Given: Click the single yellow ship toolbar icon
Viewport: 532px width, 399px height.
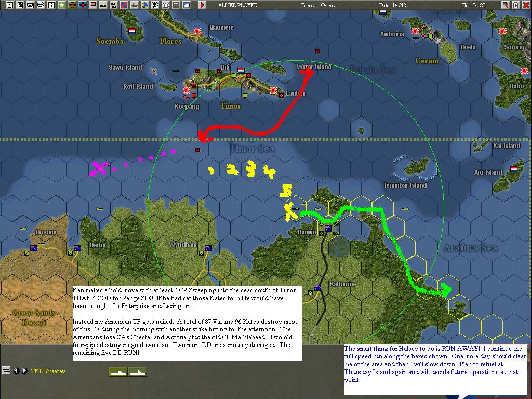Looking at the screenshot, I should tap(103, 5).
